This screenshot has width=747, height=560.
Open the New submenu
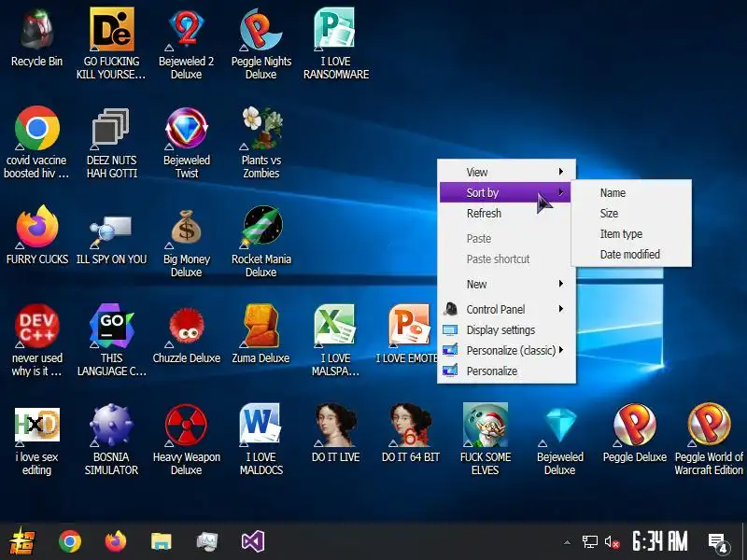click(x=506, y=284)
